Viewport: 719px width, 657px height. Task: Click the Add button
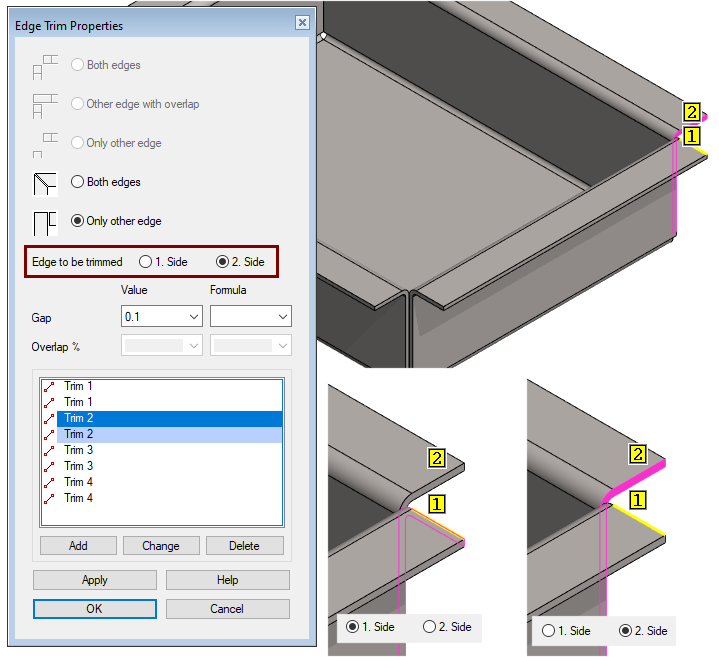pyautogui.click(x=78, y=546)
